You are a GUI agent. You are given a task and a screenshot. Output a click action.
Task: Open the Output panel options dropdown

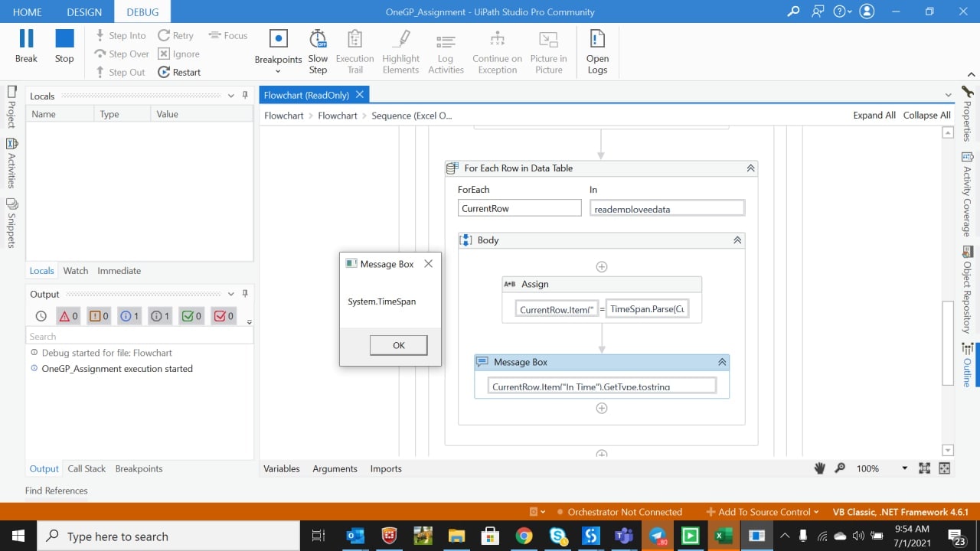pyautogui.click(x=231, y=294)
